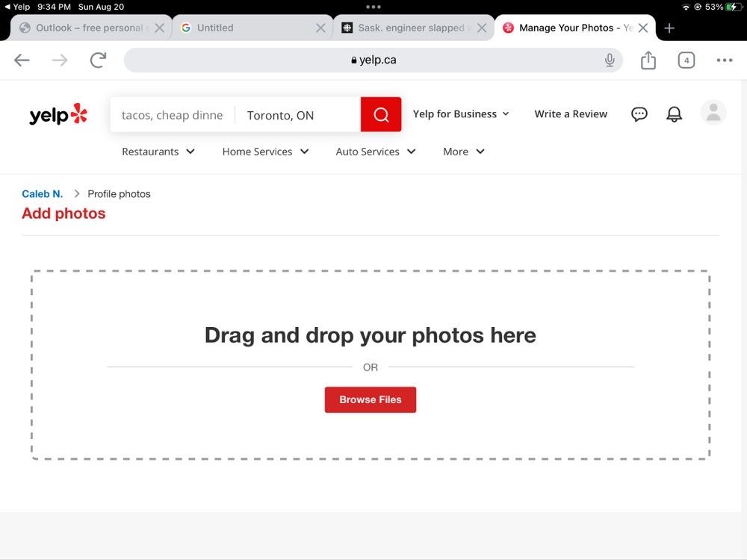
Task: Open the messages chat bubble icon
Action: tap(639, 114)
